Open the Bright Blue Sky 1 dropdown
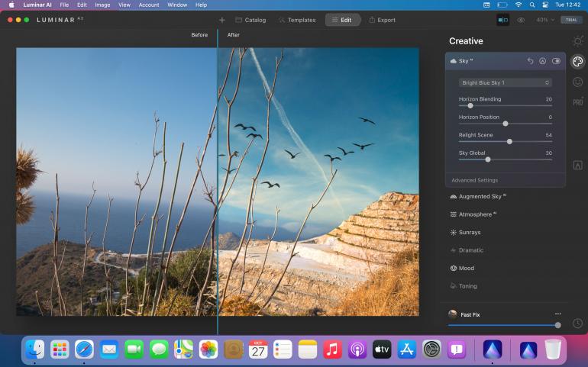This screenshot has height=367, width=588. [x=505, y=82]
